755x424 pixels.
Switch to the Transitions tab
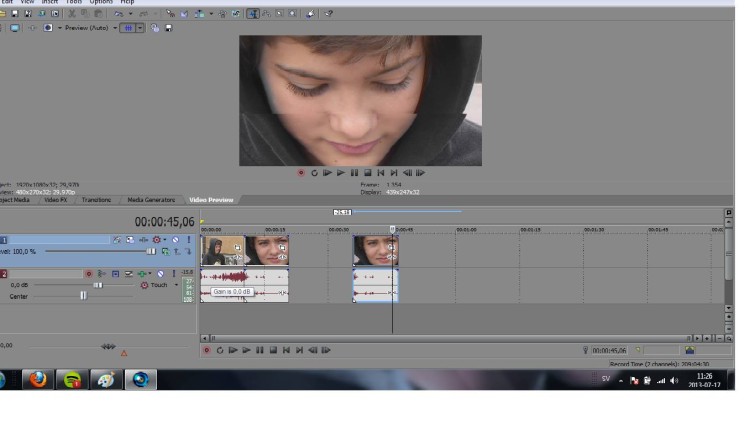click(96, 200)
